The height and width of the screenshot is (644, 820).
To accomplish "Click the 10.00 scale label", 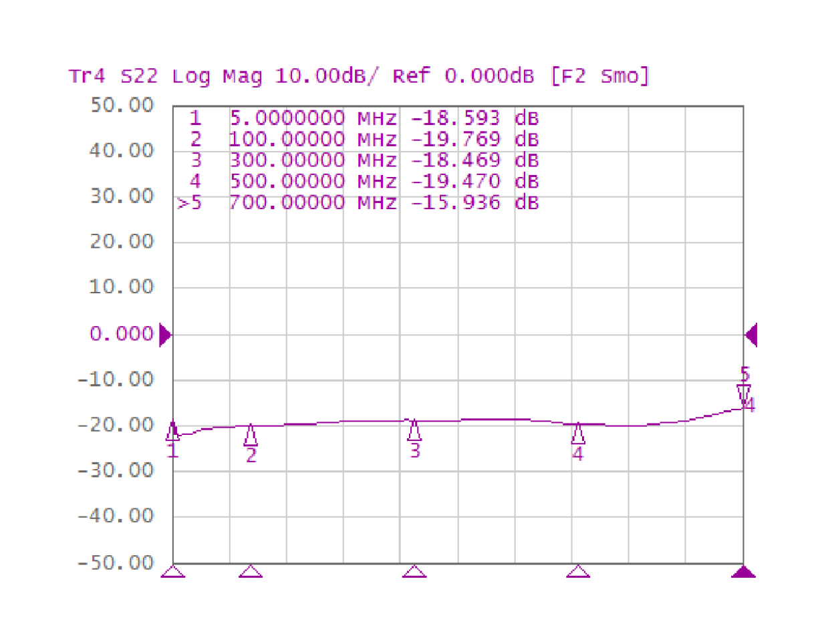I will (x=122, y=288).
